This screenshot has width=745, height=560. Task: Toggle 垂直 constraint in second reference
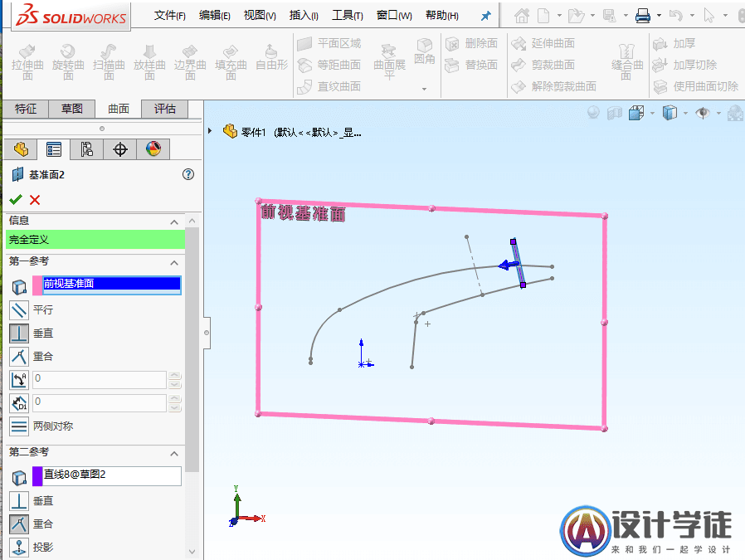click(x=19, y=500)
